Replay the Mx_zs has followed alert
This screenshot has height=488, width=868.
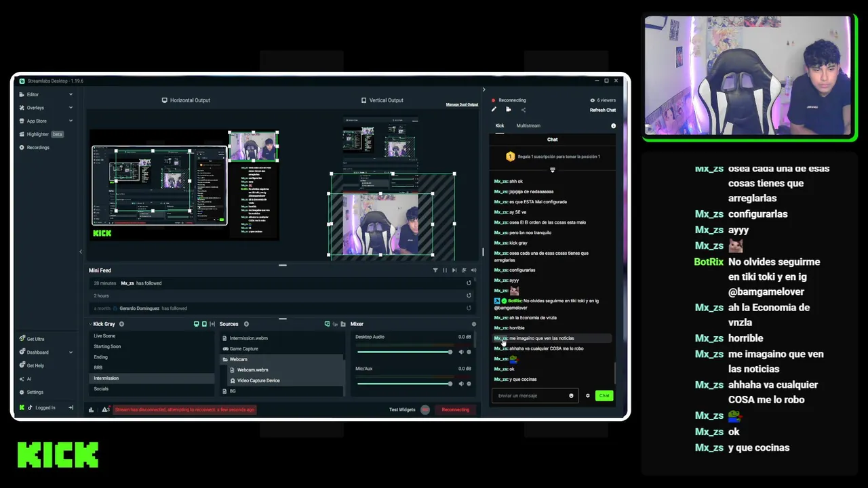click(469, 283)
